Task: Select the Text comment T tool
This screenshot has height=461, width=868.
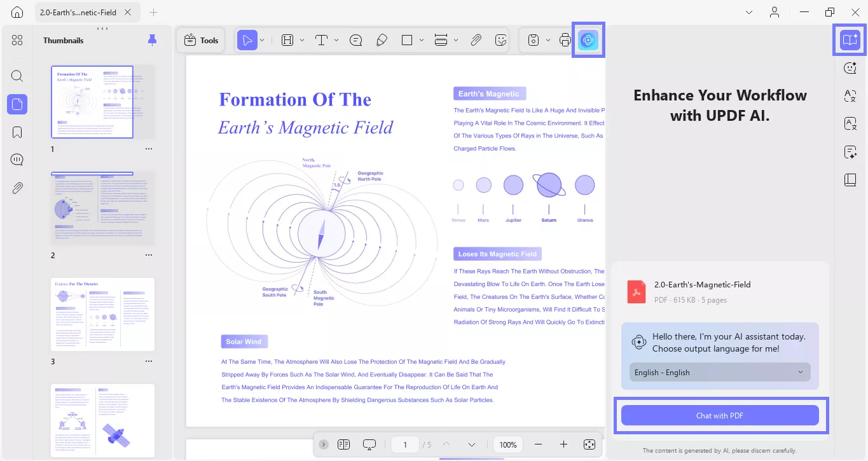Action: (x=321, y=41)
